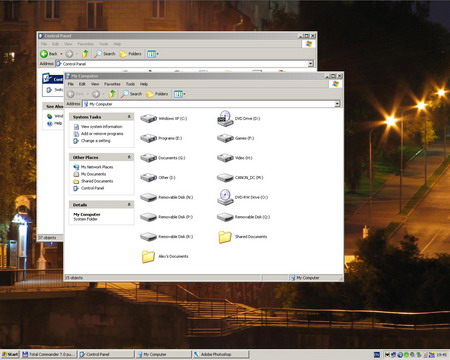Open the Views dropdown in Control Panel toolbar

click(153, 54)
